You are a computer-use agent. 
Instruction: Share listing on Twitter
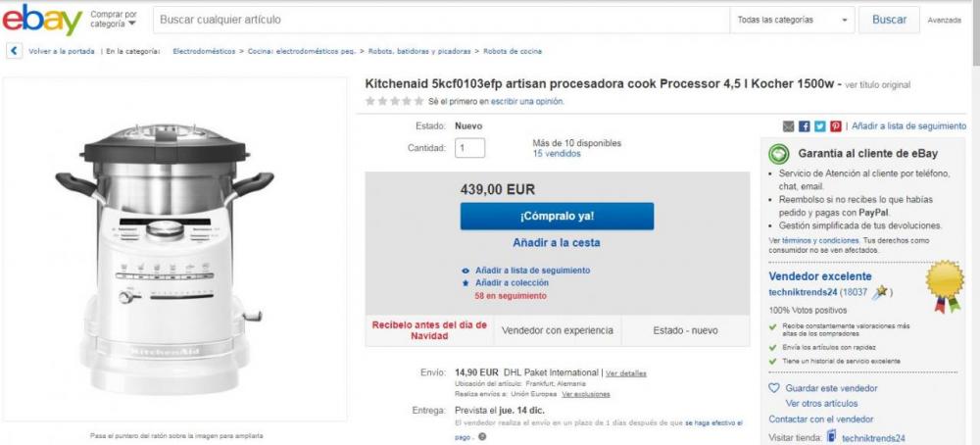[819, 126]
